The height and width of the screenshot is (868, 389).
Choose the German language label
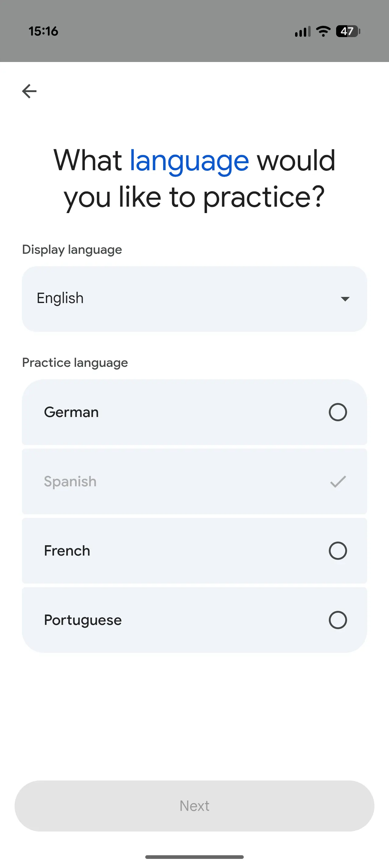71,412
